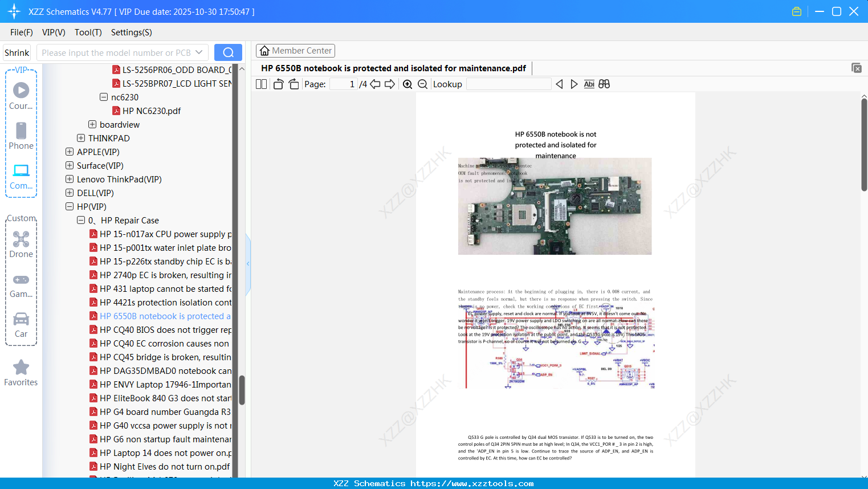The height and width of the screenshot is (489, 868).
Task: Click the file tree vertical scrollbar thumb
Action: 242,390
